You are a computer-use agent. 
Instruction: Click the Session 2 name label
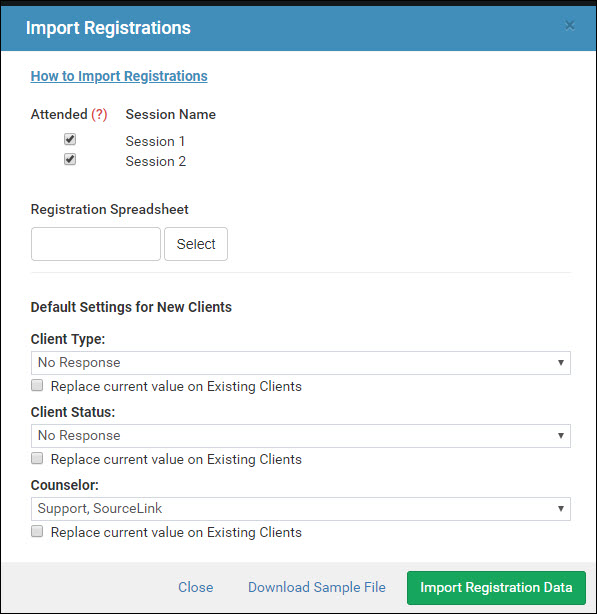point(155,161)
